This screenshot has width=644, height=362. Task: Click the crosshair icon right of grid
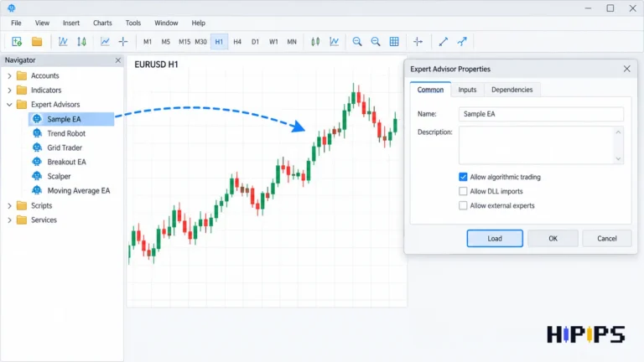tap(418, 41)
